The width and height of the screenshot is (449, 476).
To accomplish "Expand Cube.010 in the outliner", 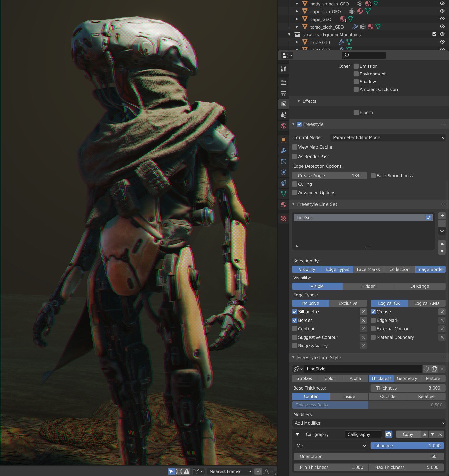I will 297,42.
